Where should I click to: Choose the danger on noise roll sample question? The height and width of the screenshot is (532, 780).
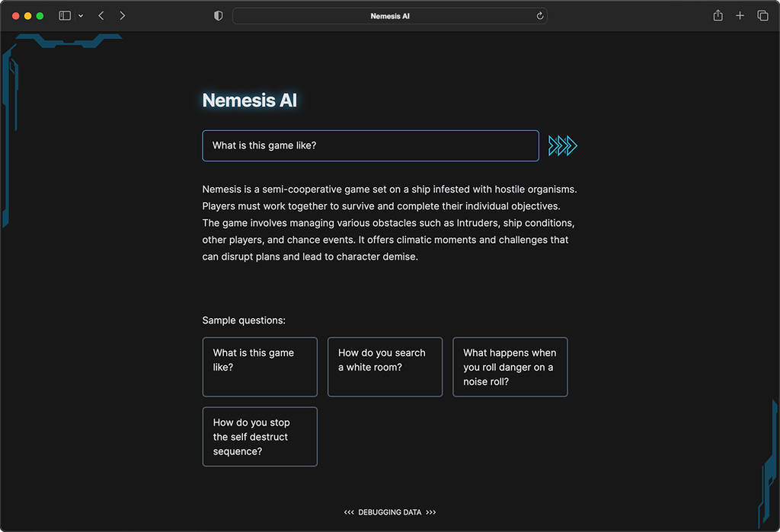click(x=510, y=367)
